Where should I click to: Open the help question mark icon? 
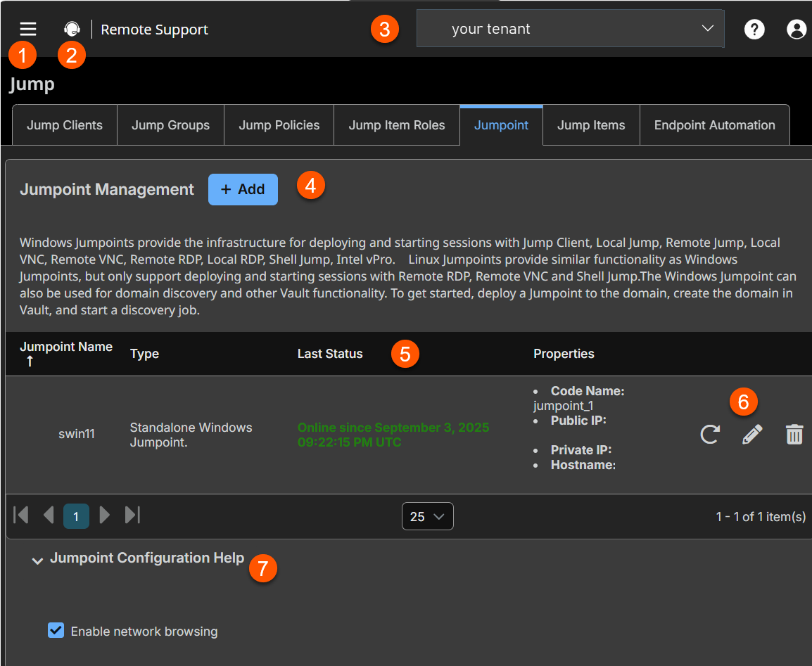click(754, 29)
